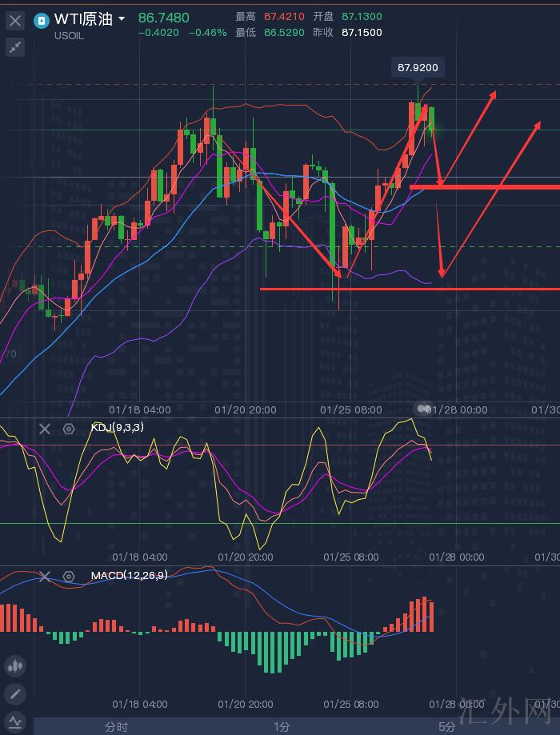Click the MACD(12,26,9) label
This screenshot has width=560, height=735.
(129, 575)
